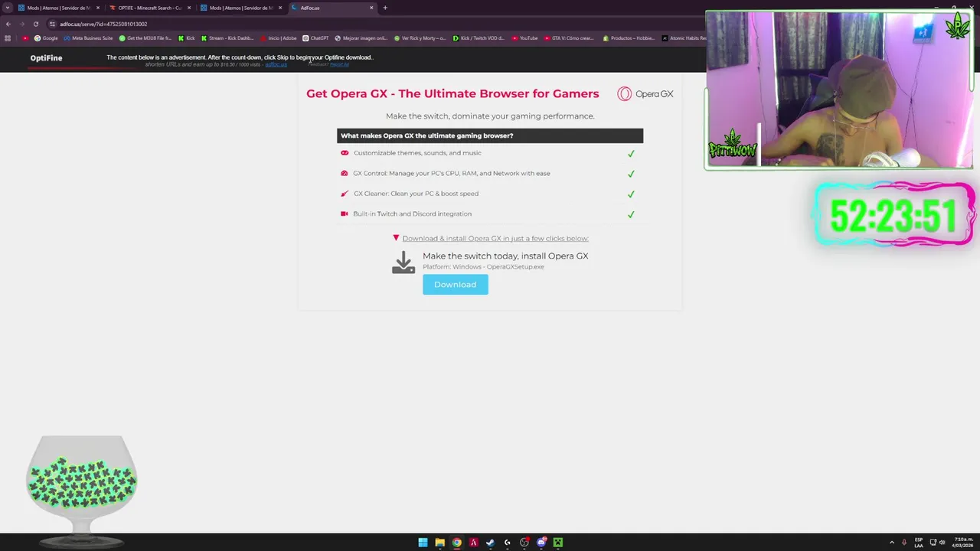Click the Report Ad link
Screen dimensions: 980x551
click(x=339, y=64)
